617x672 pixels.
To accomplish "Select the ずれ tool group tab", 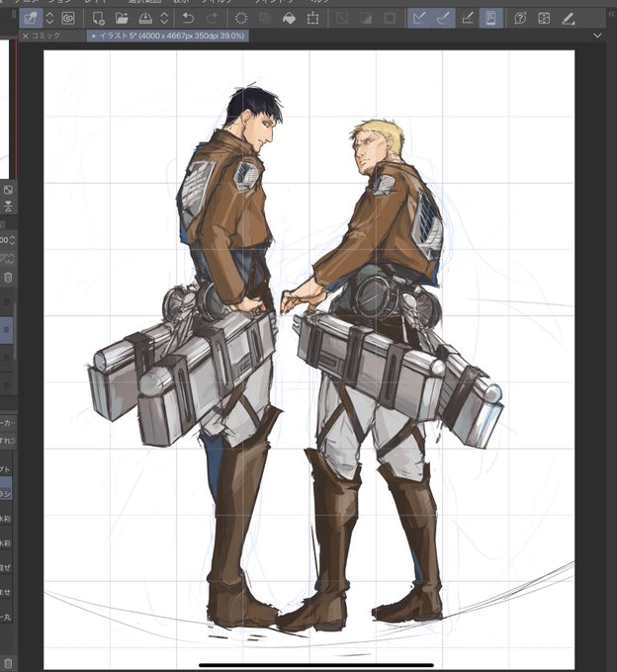I will click(x=8, y=440).
